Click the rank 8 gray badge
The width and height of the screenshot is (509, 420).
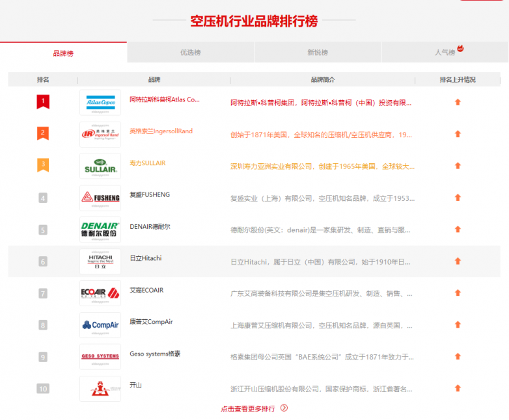coord(43,325)
